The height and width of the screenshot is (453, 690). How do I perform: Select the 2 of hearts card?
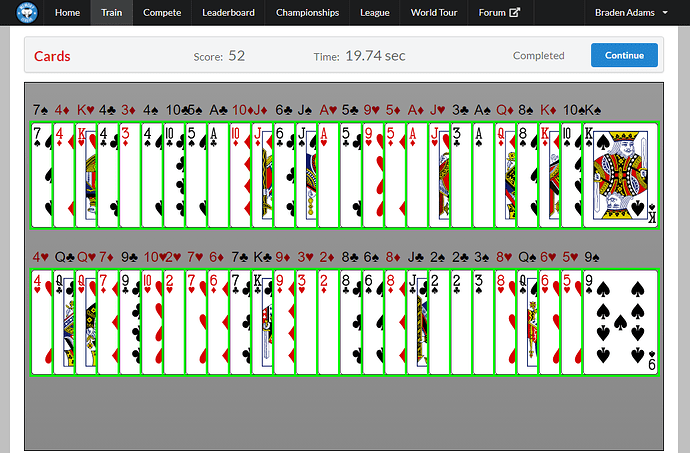(x=174, y=322)
